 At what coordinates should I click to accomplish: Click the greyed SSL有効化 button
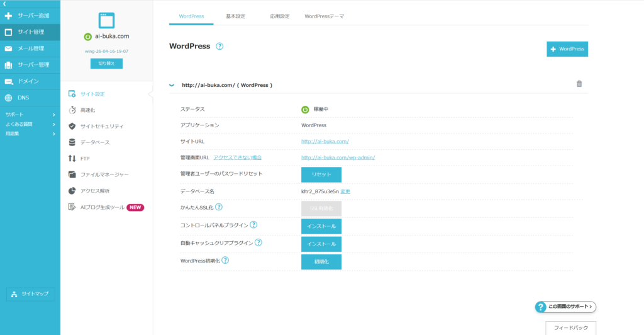321,208
